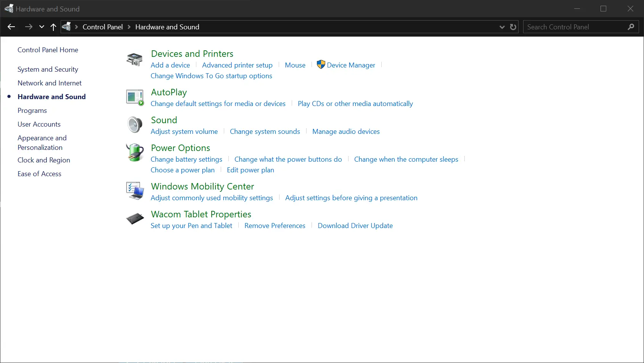Click Remove Preferences link
The image size is (644, 363).
[x=275, y=226]
